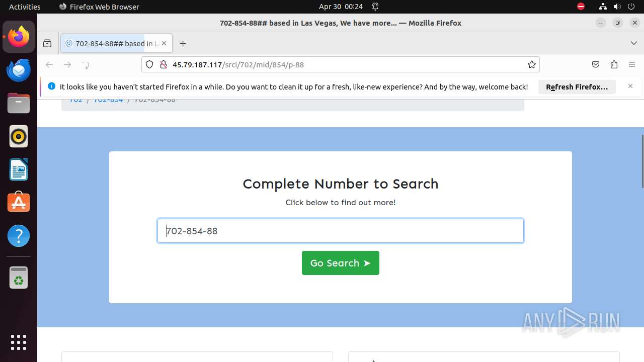Toggle the notification bell indicator
The width and height of the screenshot is (644, 362).
375,7
